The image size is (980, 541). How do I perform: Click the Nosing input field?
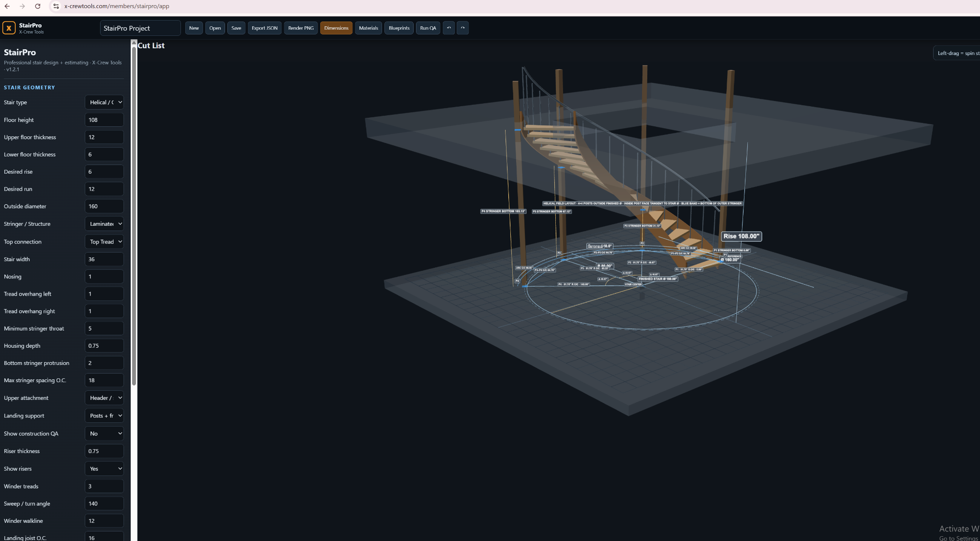click(104, 276)
